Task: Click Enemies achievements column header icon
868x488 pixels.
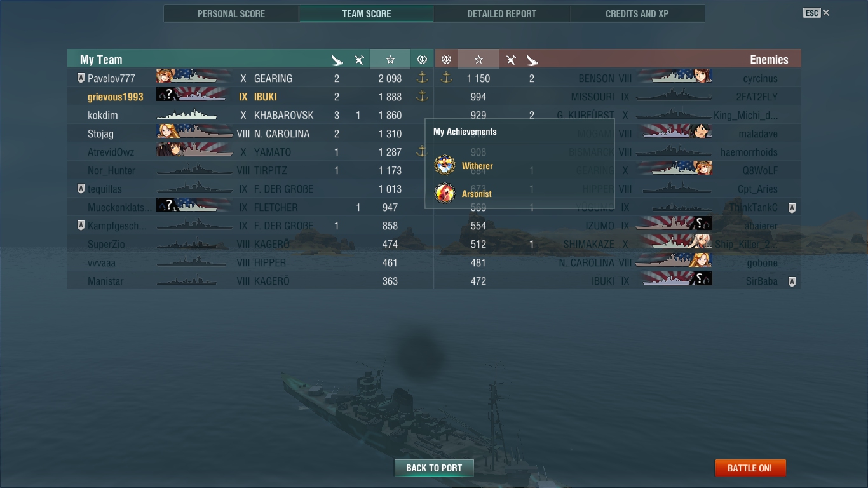Action: pyautogui.click(x=446, y=59)
